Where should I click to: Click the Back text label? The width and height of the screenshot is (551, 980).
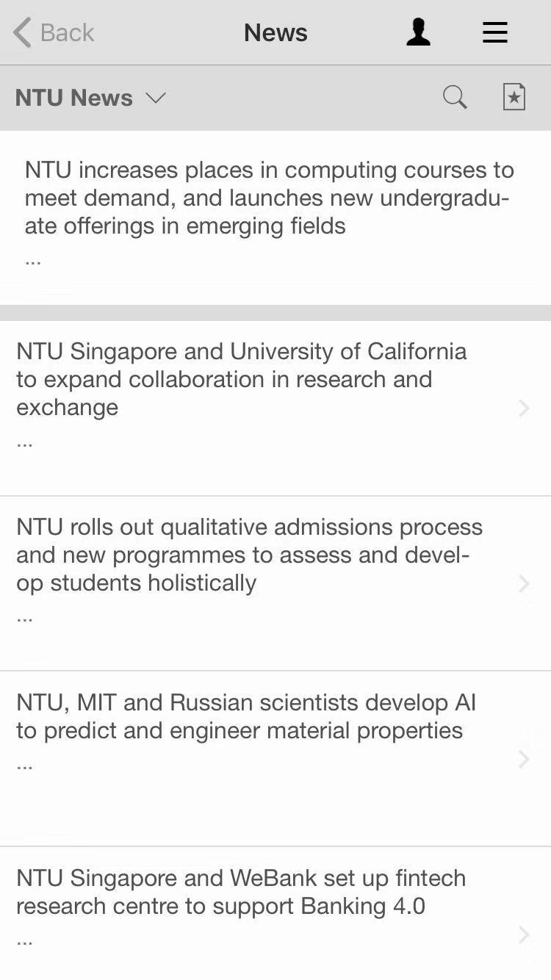pos(67,33)
